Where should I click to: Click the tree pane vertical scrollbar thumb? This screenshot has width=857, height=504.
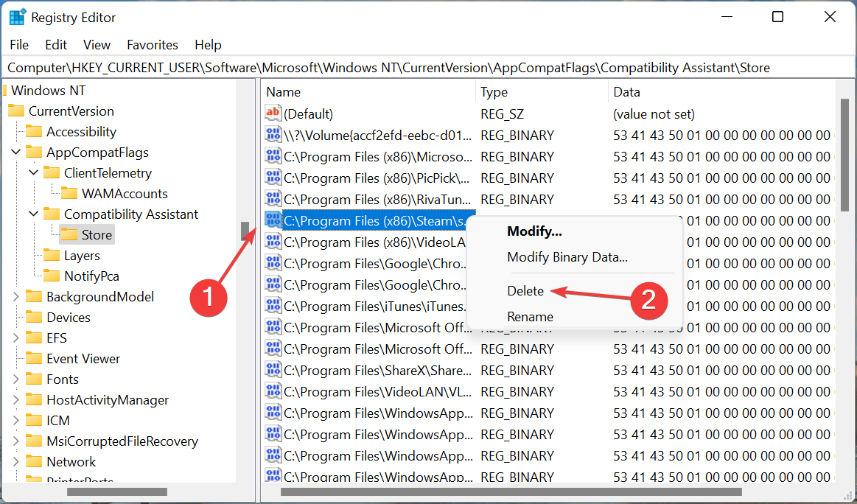245,231
